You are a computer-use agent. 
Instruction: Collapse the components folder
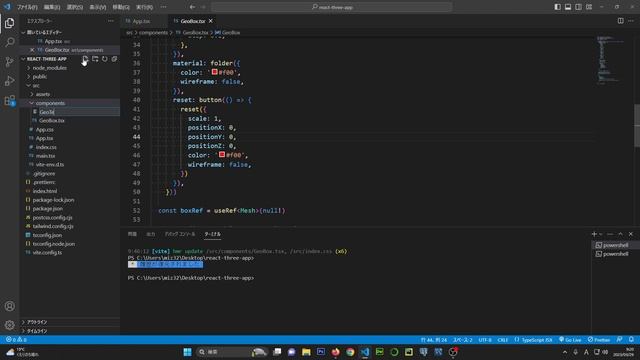(x=50, y=103)
